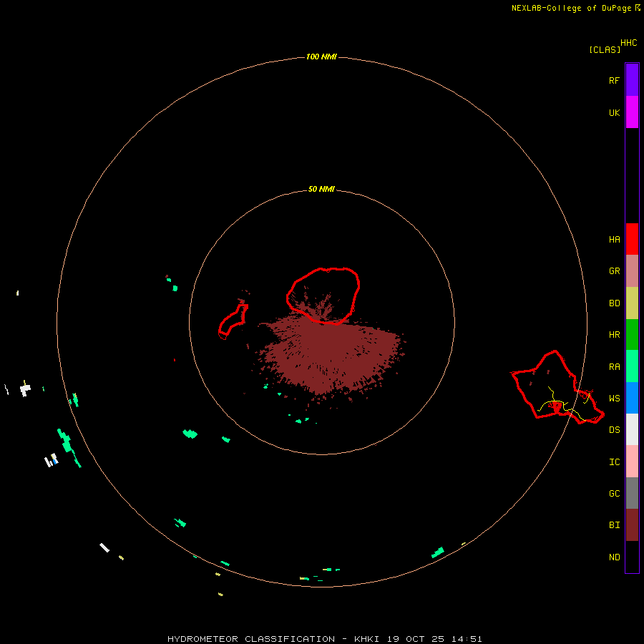The height and width of the screenshot is (644, 644).
Task: Select the BD yellow legend block
Action: pyautogui.click(x=632, y=303)
